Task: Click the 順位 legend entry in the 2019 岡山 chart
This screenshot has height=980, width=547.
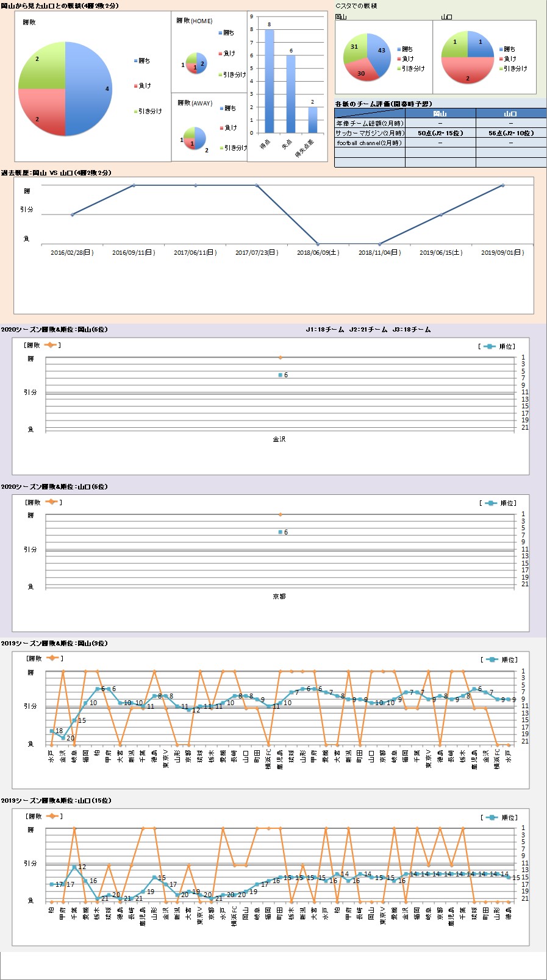Action: (x=499, y=659)
